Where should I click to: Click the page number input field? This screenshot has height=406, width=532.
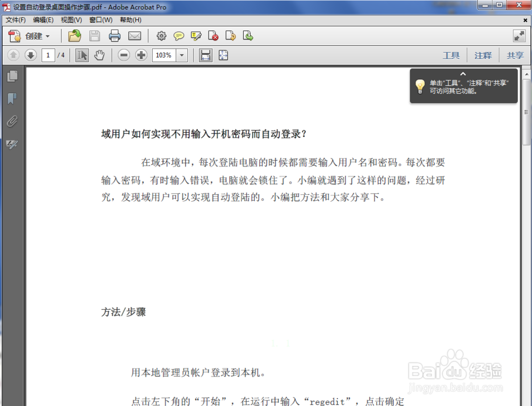click(47, 55)
